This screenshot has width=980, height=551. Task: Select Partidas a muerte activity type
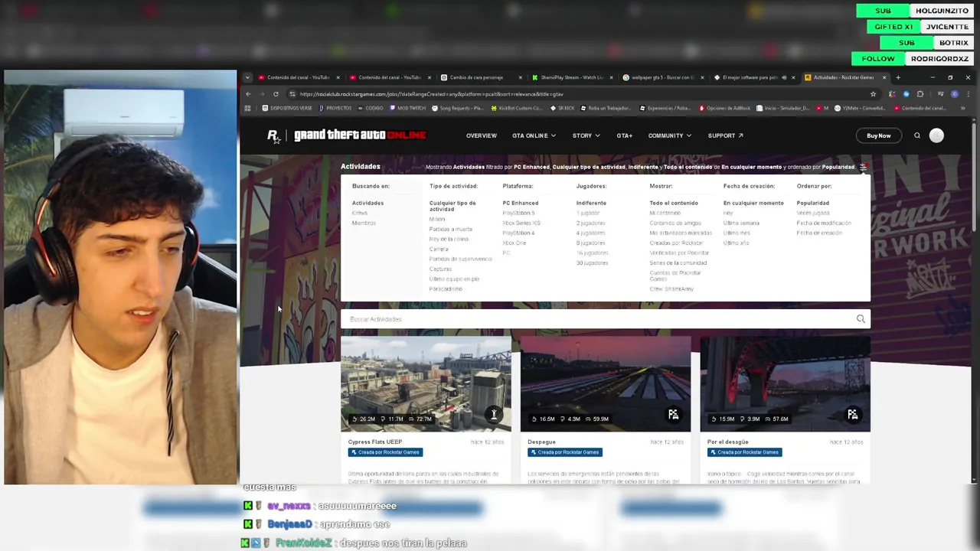451,229
